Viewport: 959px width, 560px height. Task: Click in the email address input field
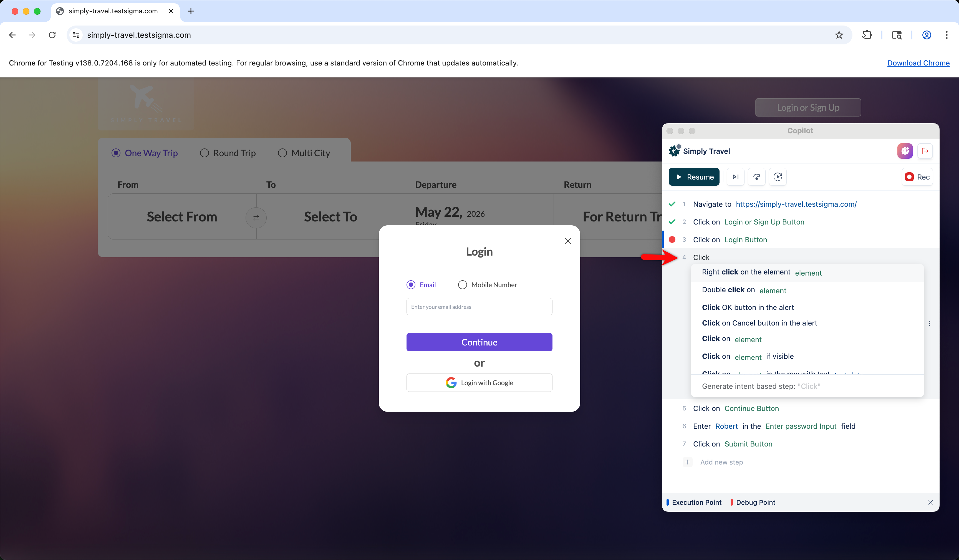tap(479, 307)
